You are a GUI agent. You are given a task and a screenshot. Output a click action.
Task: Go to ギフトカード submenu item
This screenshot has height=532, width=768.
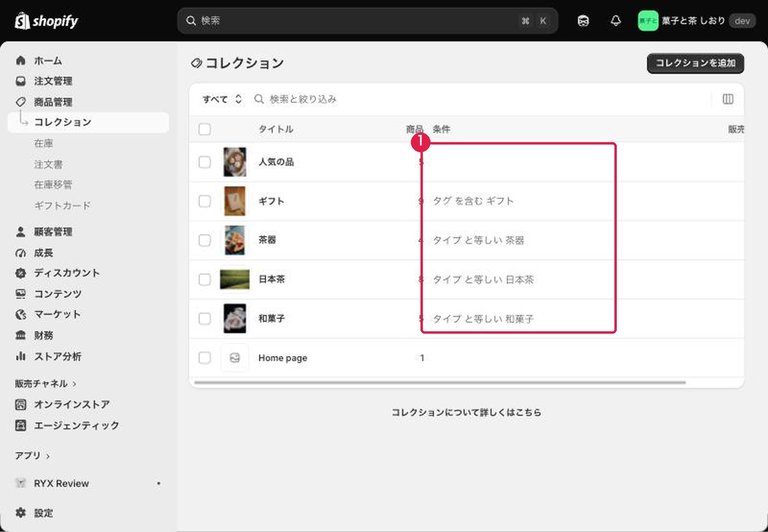point(62,206)
